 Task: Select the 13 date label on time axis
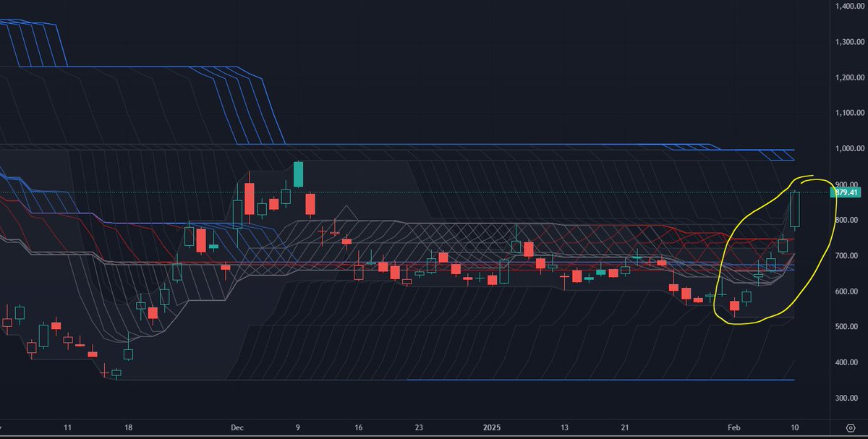tap(565, 427)
